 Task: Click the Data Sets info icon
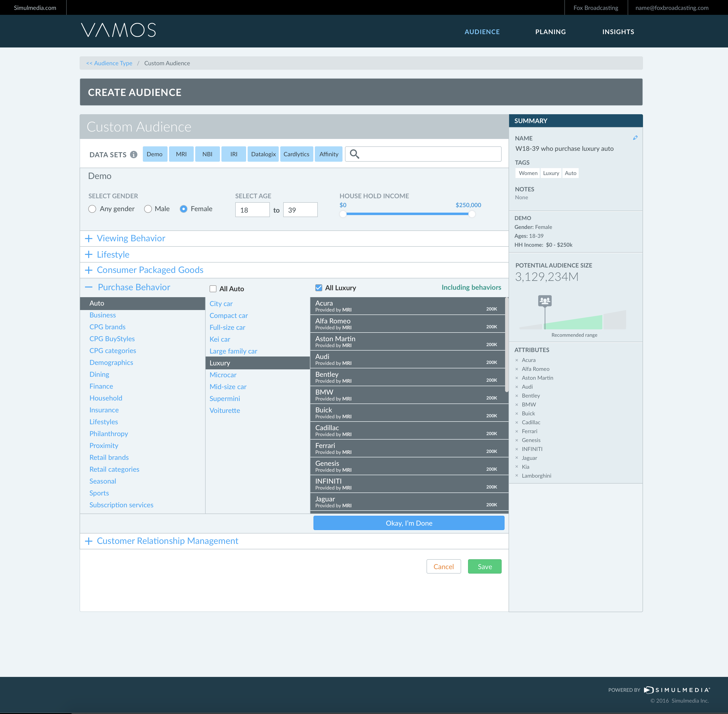click(133, 155)
